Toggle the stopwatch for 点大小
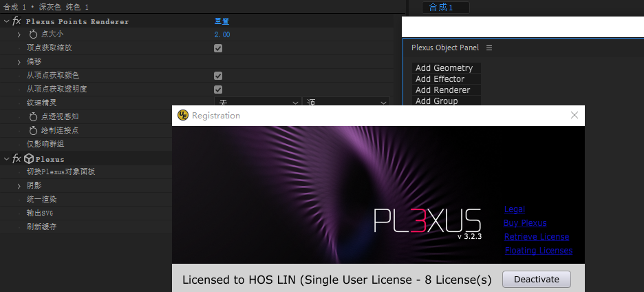 point(33,34)
